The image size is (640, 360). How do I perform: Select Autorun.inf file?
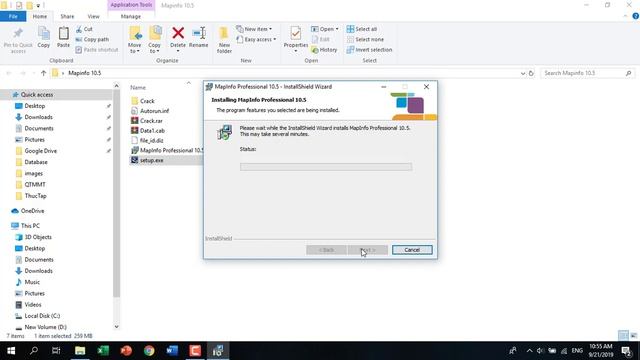(x=154, y=111)
